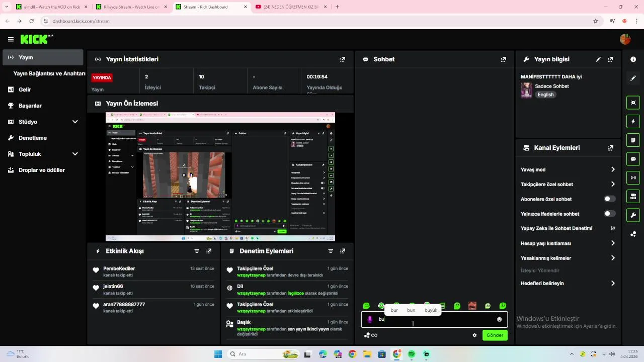Screen dimensions: 644x362
Task: Click the three-dots icon at bottom of right sidebar
Action: tap(633, 234)
